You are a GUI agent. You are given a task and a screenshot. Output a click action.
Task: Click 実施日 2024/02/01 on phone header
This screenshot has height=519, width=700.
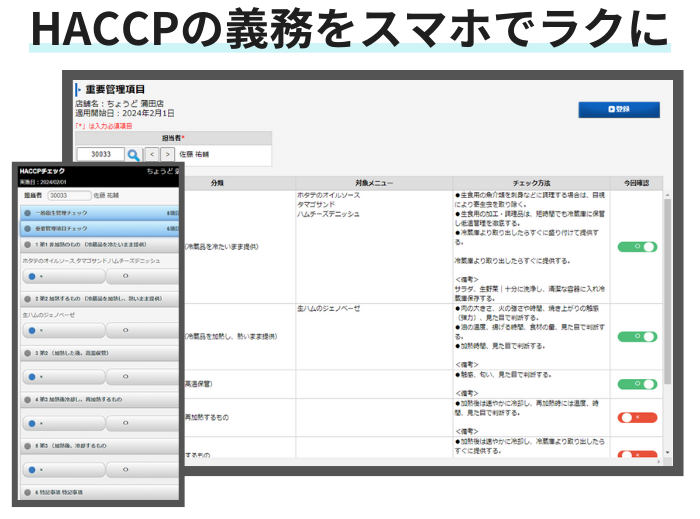43,182
